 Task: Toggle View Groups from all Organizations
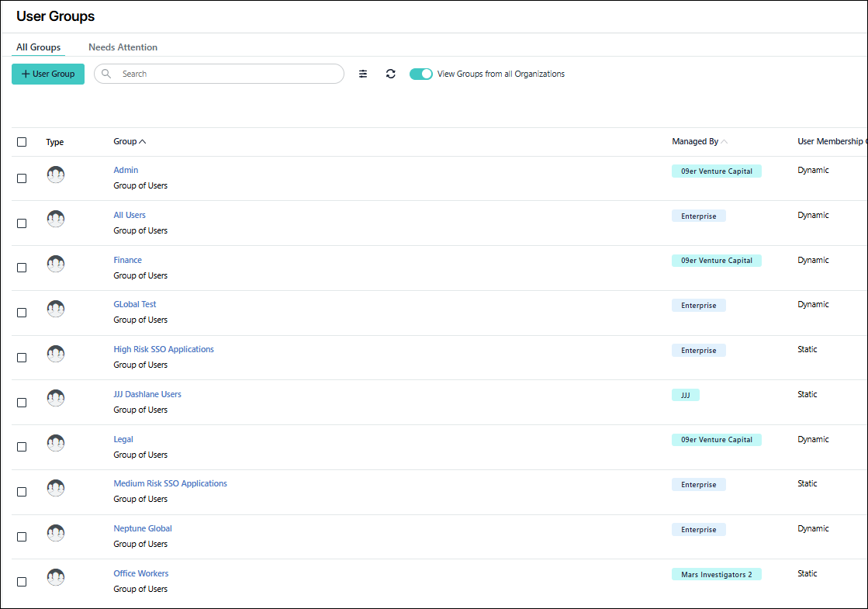(420, 74)
